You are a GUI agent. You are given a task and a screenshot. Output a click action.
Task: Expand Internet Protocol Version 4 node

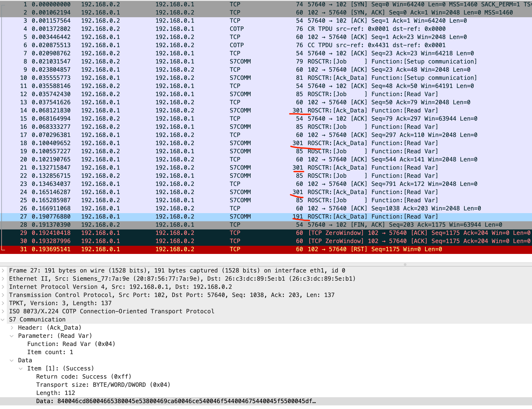coord(3,287)
